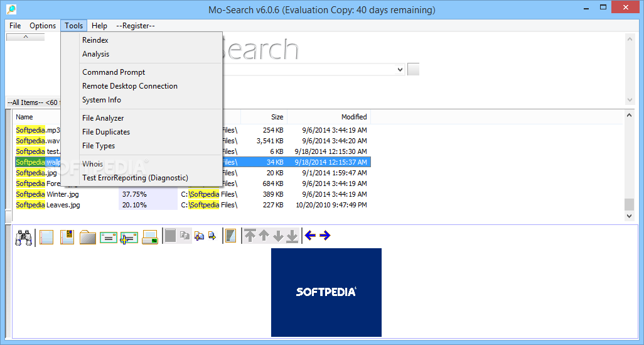Click top panel scrollbar down arrow
The width and height of the screenshot is (644, 345).
630,100
